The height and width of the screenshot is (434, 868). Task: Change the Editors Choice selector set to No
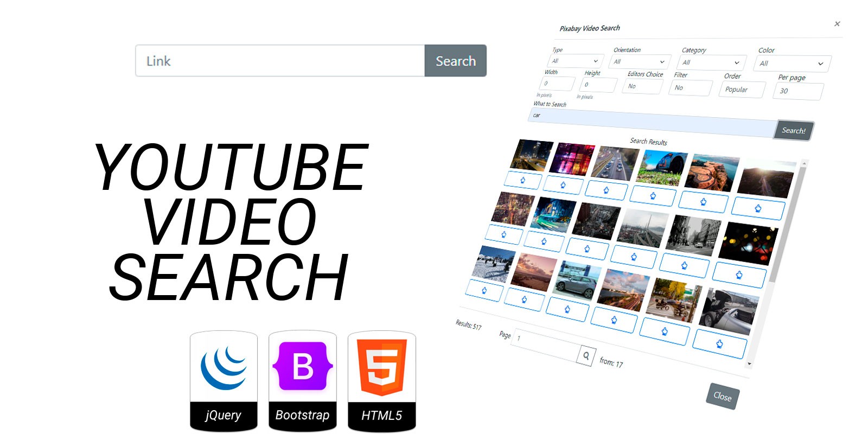click(x=642, y=86)
